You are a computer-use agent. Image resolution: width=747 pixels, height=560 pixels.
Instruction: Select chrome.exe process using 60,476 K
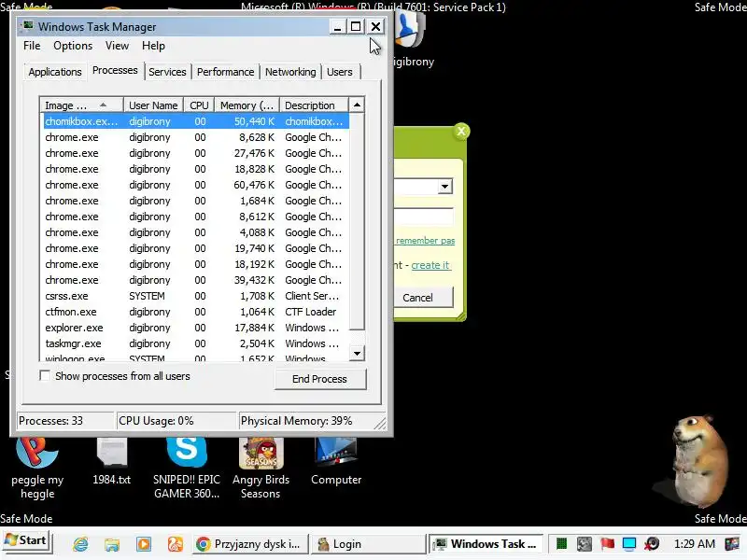tap(196, 185)
